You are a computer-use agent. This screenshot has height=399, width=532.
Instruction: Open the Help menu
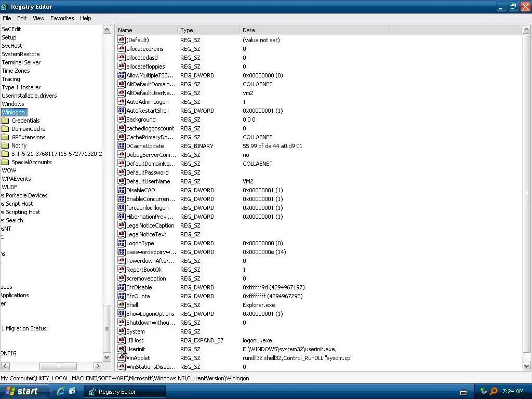(86, 18)
